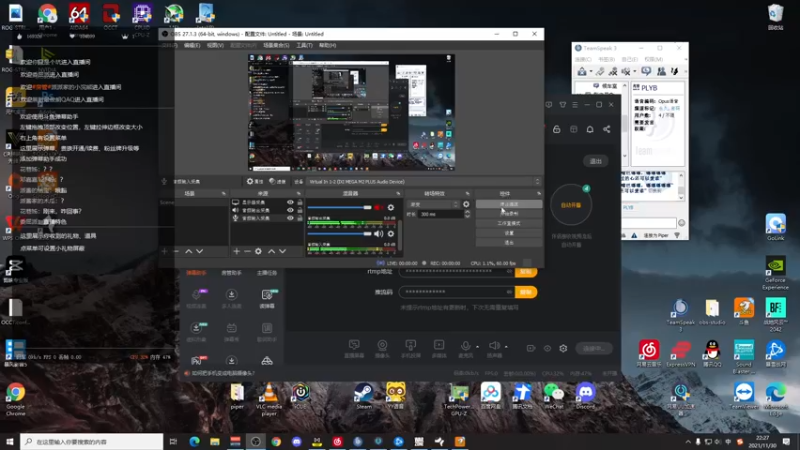Pop out the Mixer dock panel
Viewport: 800px width, 450px height.
tap(398, 194)
